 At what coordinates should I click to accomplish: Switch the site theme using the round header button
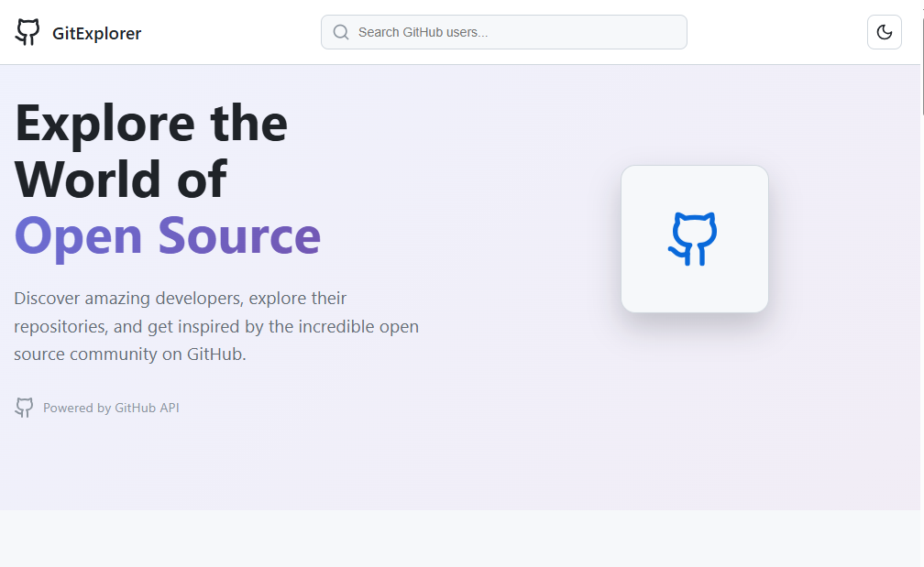[x=884, y=32]
